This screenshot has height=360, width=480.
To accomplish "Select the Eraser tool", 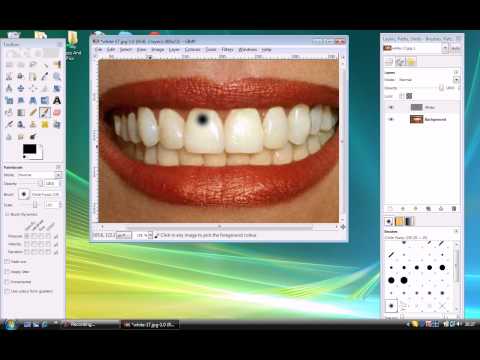I will coord(57,113).
